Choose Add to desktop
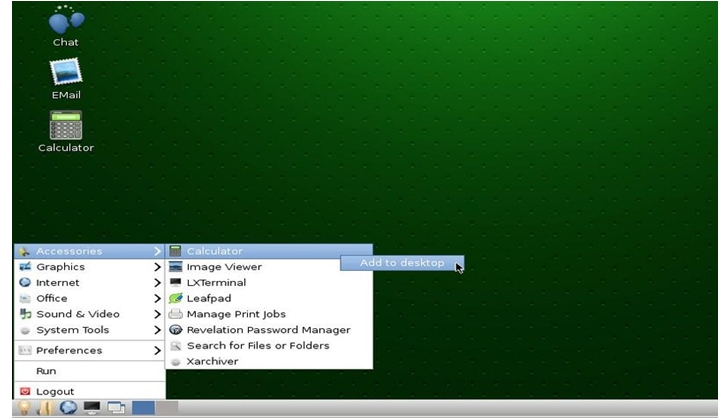The image size is (726, 420). tap(402, 263)
